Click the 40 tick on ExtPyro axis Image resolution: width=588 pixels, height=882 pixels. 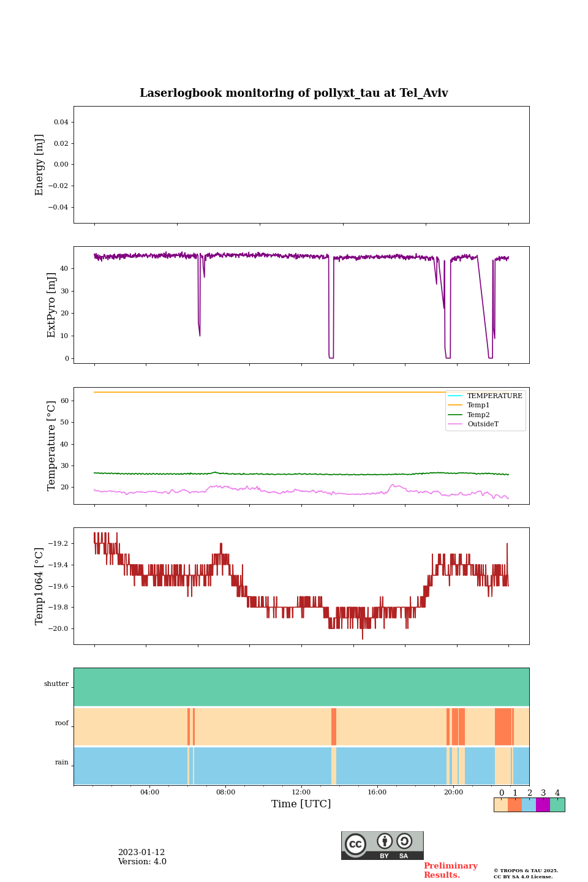click(x=64, y=269)
